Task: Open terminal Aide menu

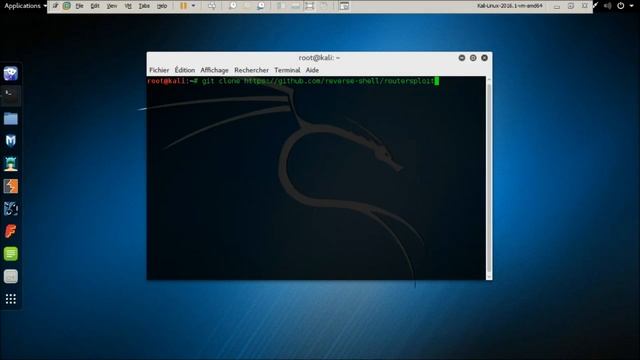Action: tap(312, 70)
